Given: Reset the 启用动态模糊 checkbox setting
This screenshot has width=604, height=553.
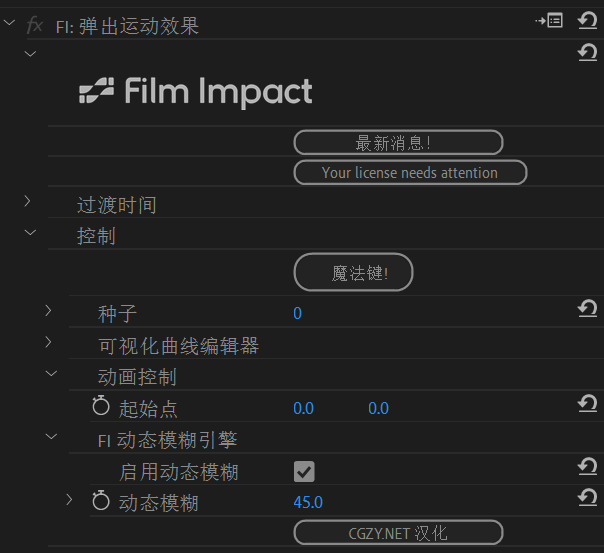Looking at the screenshot, I should (x=588, y=467).
